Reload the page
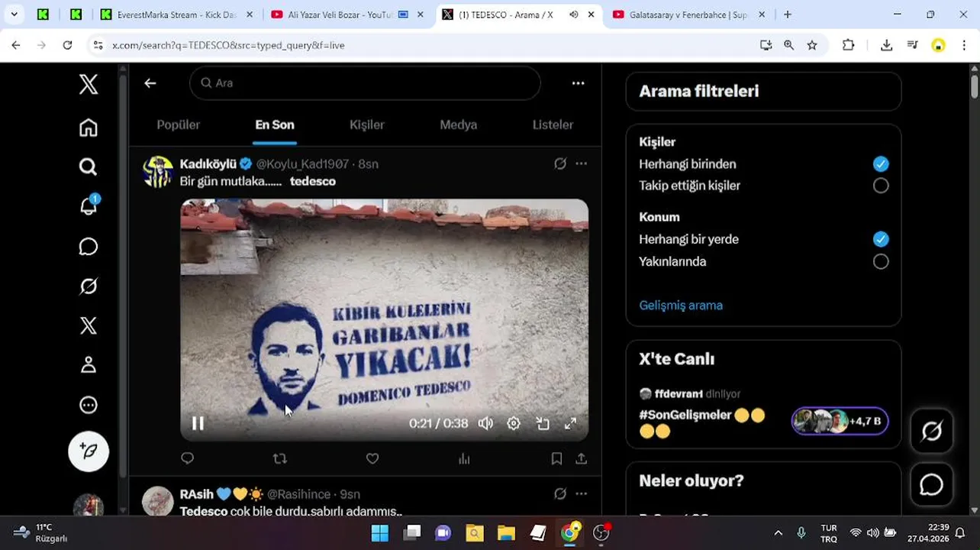The height and width of the screenshot is (550, 980). pos(67,45)
